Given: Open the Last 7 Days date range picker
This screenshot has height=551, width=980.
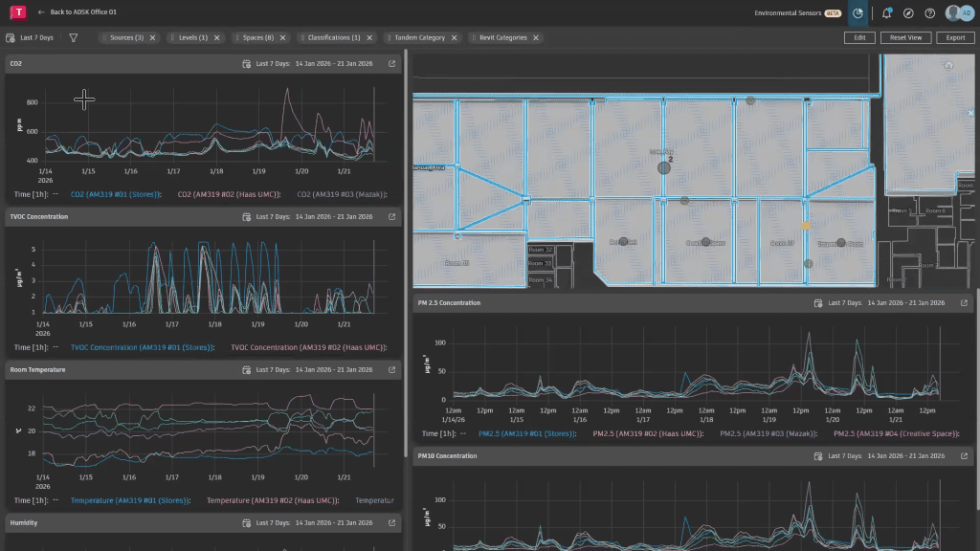Looking at the screenshot, I should click(x=30, y=37).
